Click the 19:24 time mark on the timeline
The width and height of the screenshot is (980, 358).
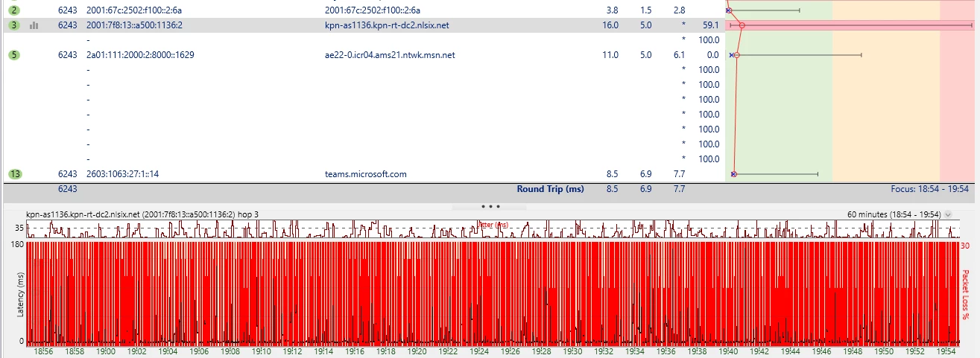pyautogui.click(x=480, y=351)
